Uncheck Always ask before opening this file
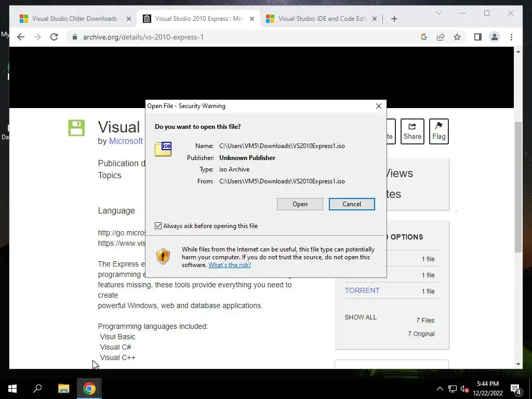Viewport: 532px width, 399px height. pyautogui.click(x=158, y=225)
